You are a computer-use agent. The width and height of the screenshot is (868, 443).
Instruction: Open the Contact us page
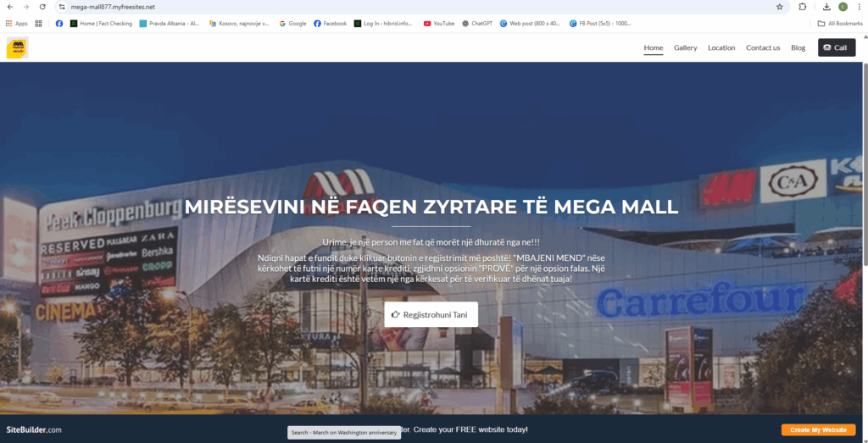click(x=763, y=48)
